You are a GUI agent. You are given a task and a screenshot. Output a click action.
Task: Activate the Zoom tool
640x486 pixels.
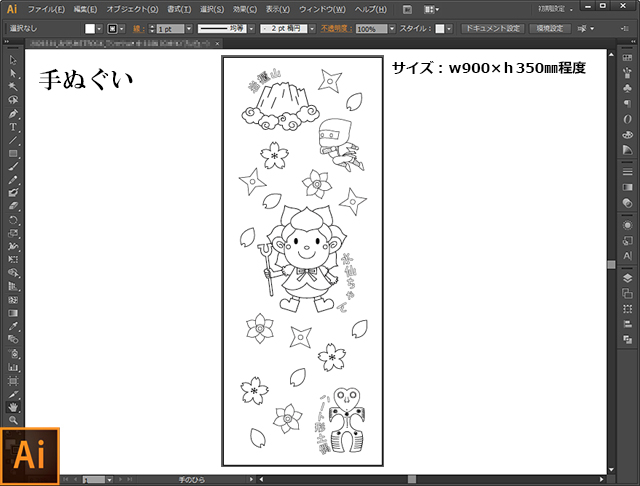click(13, 420)
